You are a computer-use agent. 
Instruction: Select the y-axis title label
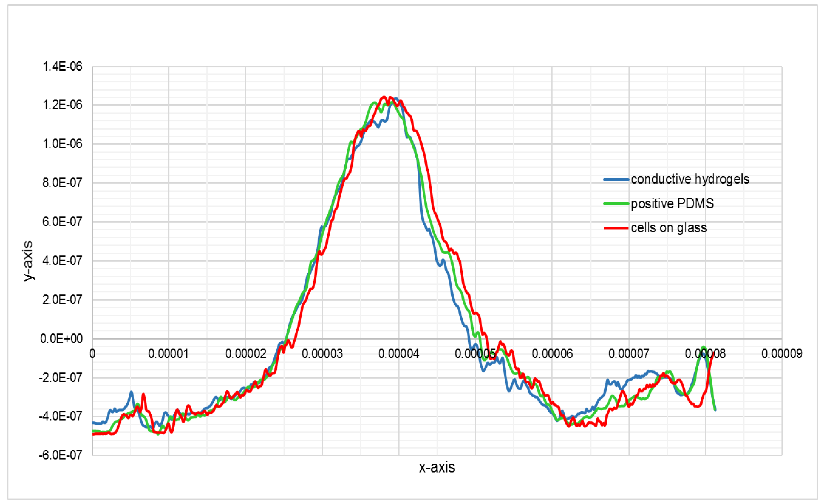28,261
